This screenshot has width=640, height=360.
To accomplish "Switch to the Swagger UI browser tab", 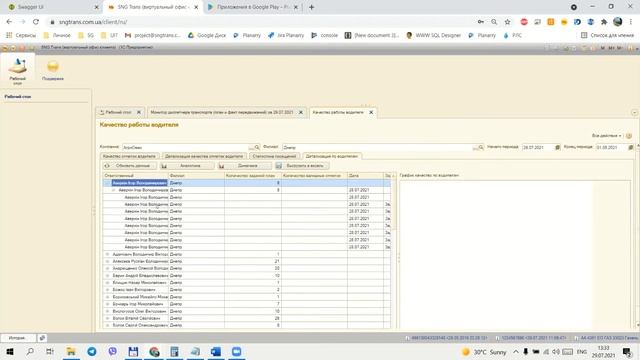I will (31, 7).
